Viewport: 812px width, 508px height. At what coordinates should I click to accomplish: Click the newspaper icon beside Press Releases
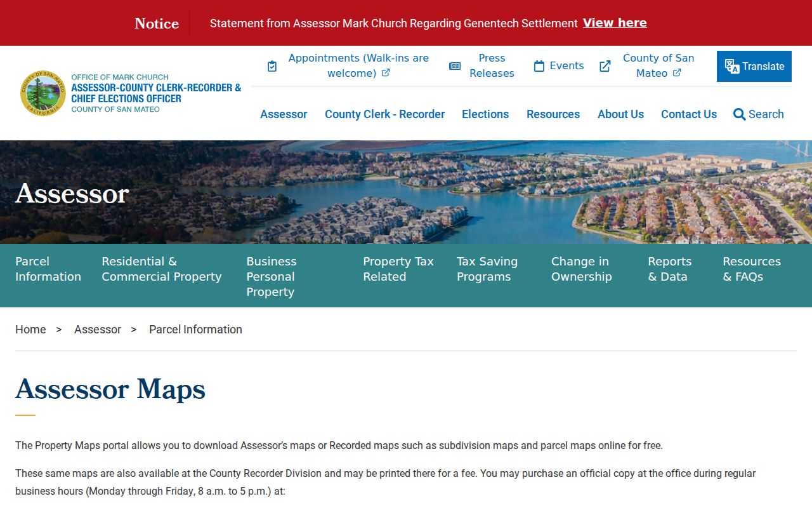coord(455,66)
